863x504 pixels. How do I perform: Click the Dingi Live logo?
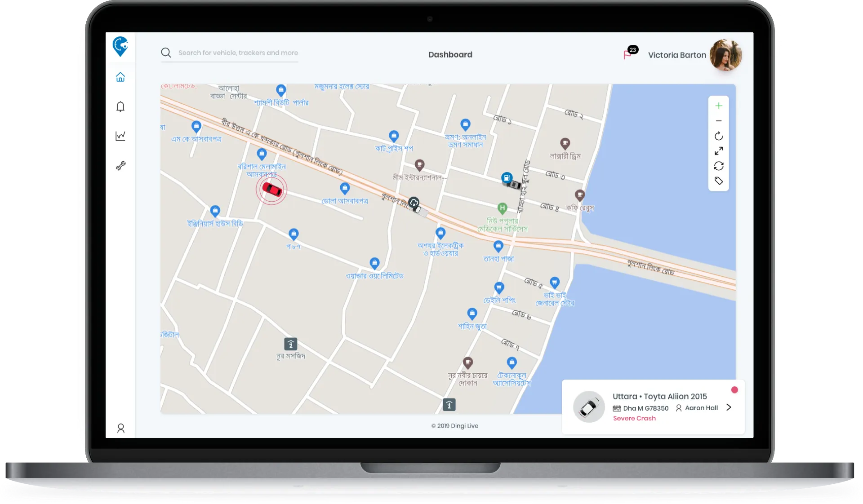120,47
